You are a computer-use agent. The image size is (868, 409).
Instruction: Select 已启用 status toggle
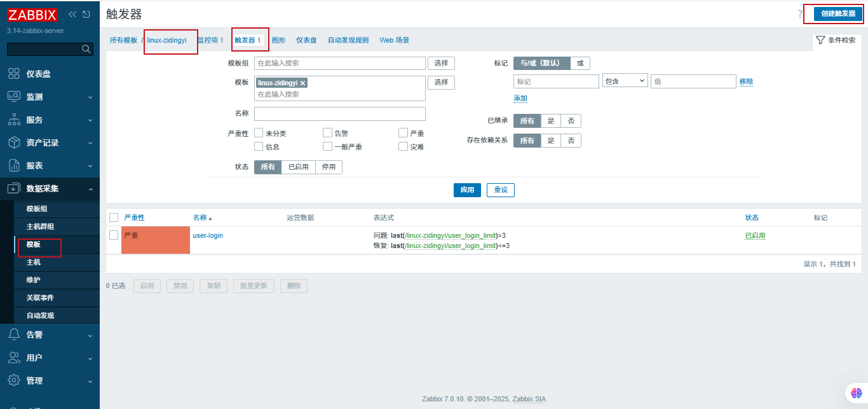coord(298,167)
